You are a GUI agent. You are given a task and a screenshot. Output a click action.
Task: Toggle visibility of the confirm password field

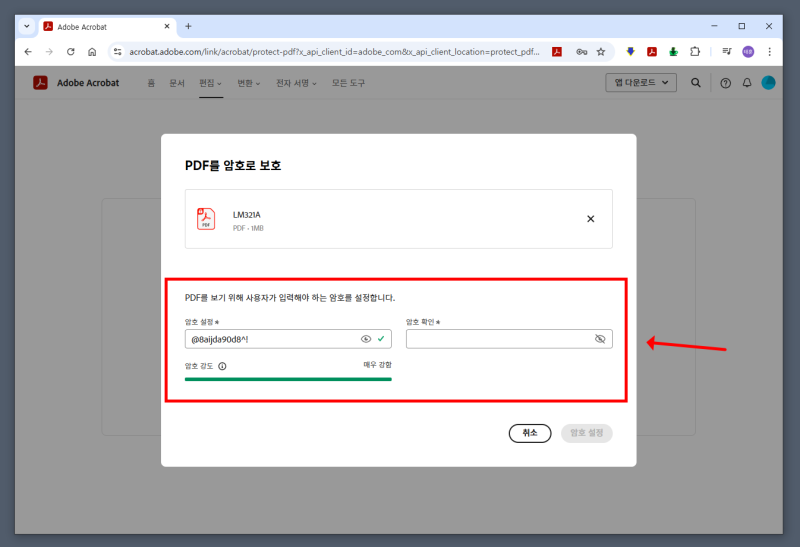(x=600, y=339)
